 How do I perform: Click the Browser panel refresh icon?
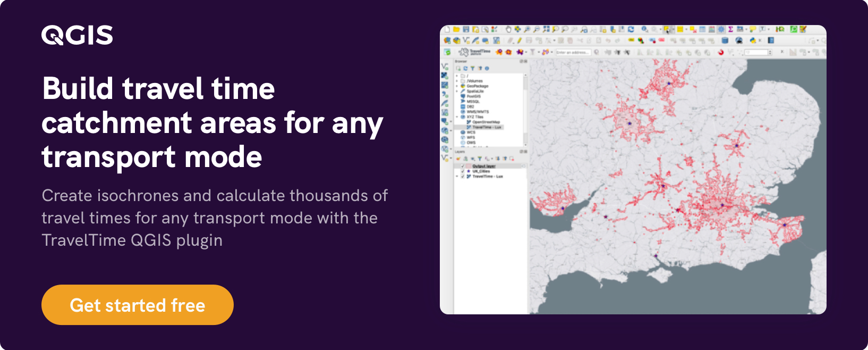click(465, 68)
